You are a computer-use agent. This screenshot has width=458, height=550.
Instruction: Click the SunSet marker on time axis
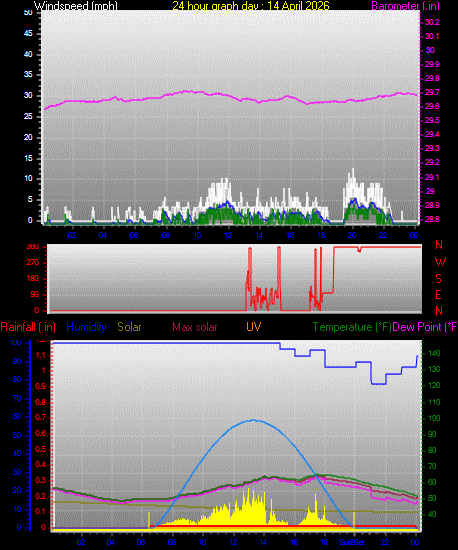(352, 542)
